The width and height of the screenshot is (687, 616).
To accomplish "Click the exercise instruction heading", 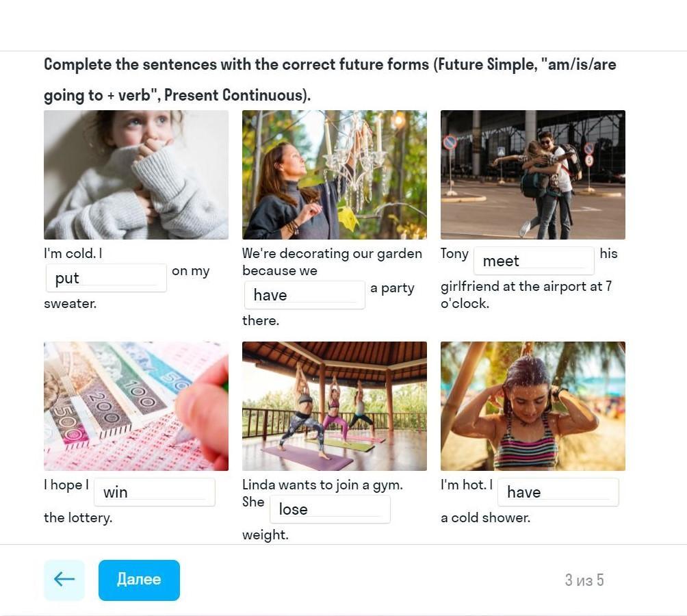I will 330,79.
